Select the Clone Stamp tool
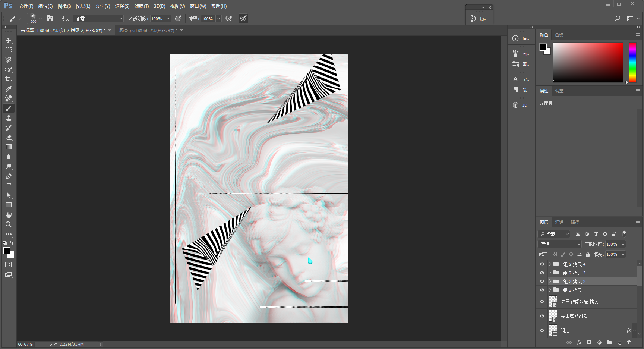This screenshot has height=349, width=644. click(x=9, y=118)
